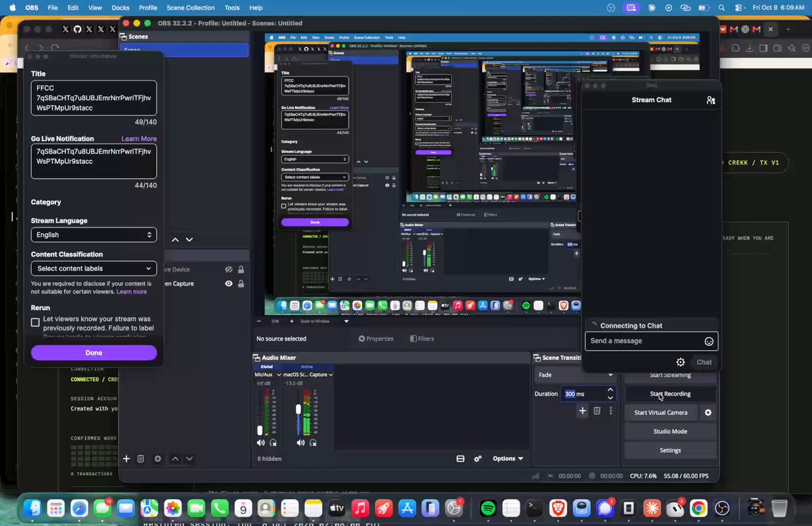Open the Fade transition dropdown
812x526 pixels.
point(575,375)
